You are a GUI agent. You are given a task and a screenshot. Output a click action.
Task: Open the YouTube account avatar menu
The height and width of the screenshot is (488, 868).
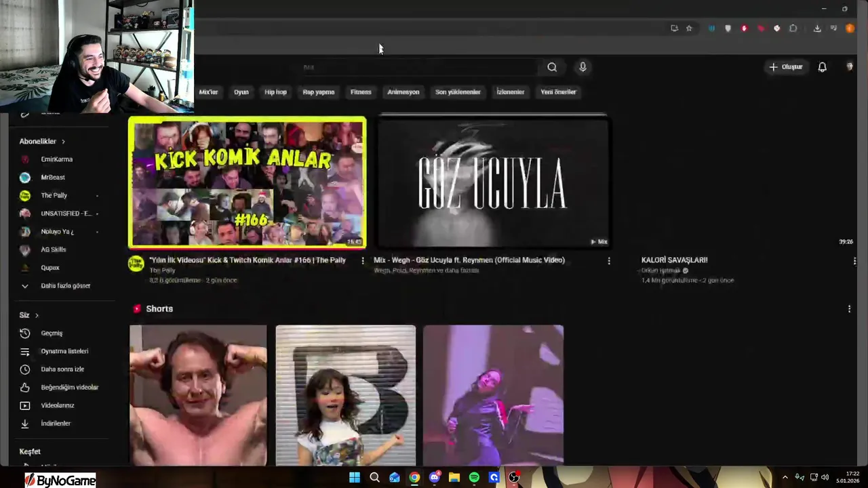click(850, 67)
